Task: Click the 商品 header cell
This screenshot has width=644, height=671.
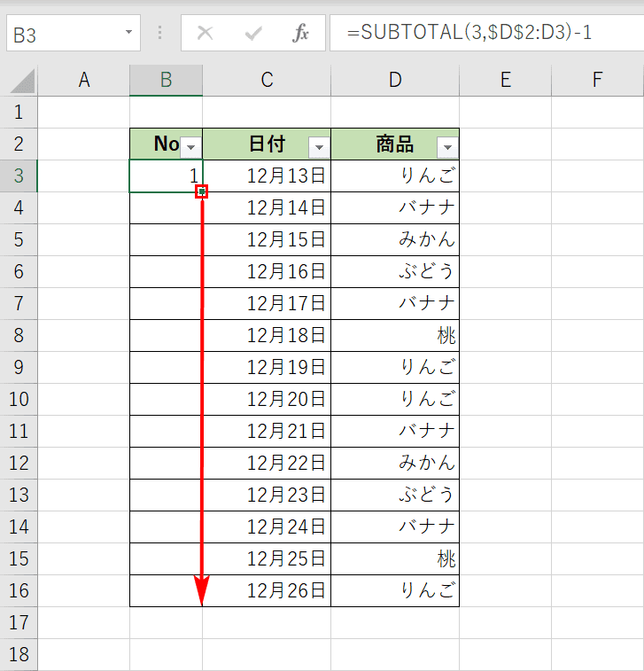Action: tap(395, 144)
